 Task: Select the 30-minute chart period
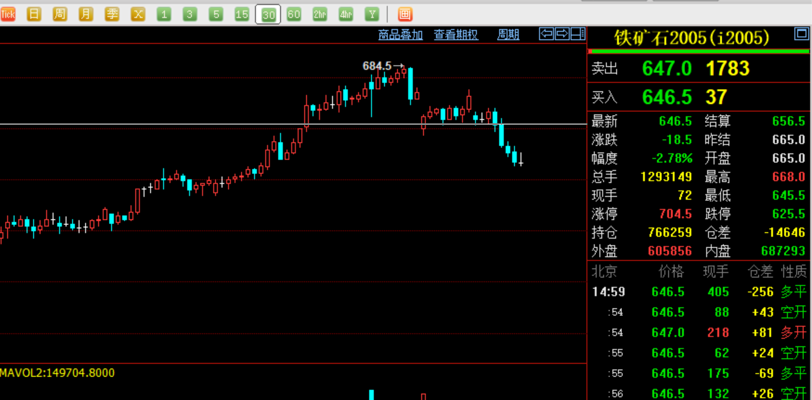tap(268, 15)
